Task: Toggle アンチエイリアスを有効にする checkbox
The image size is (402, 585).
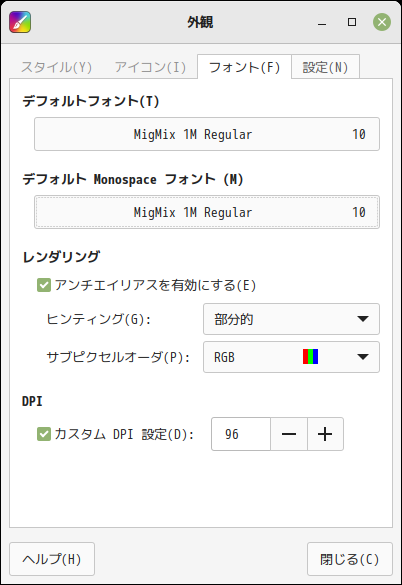Action: point(44,285)
